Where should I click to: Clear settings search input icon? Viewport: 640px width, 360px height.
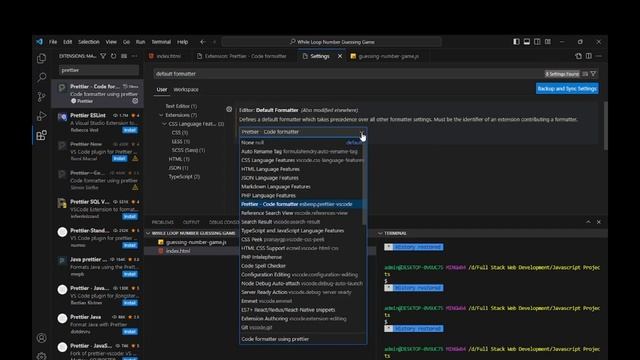(585, 74)
